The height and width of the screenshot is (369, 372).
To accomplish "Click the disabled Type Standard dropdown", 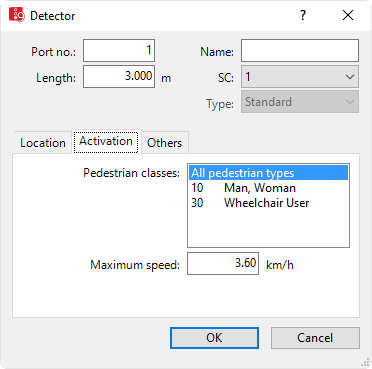I will tap(300, 102).
